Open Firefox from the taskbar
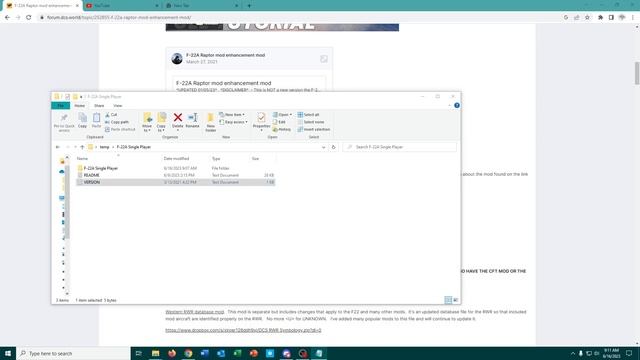Screen dimensions: 640x360 [172, 353]
